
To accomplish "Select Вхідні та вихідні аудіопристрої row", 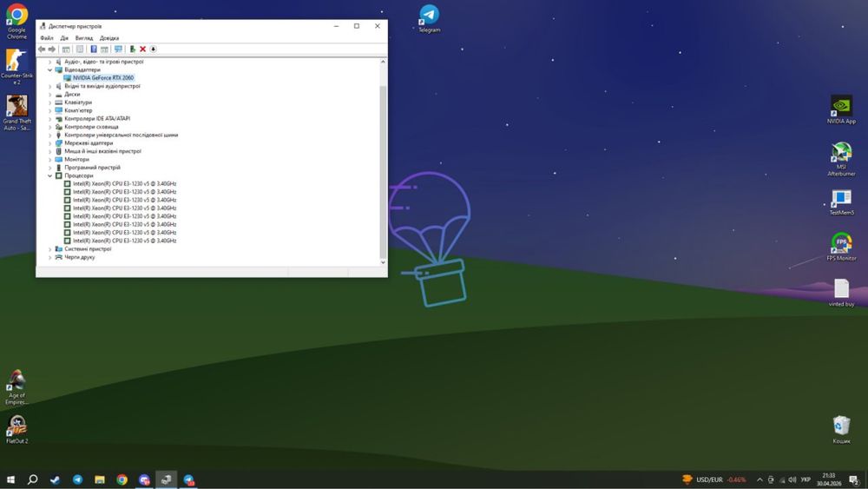I will 102,86.
